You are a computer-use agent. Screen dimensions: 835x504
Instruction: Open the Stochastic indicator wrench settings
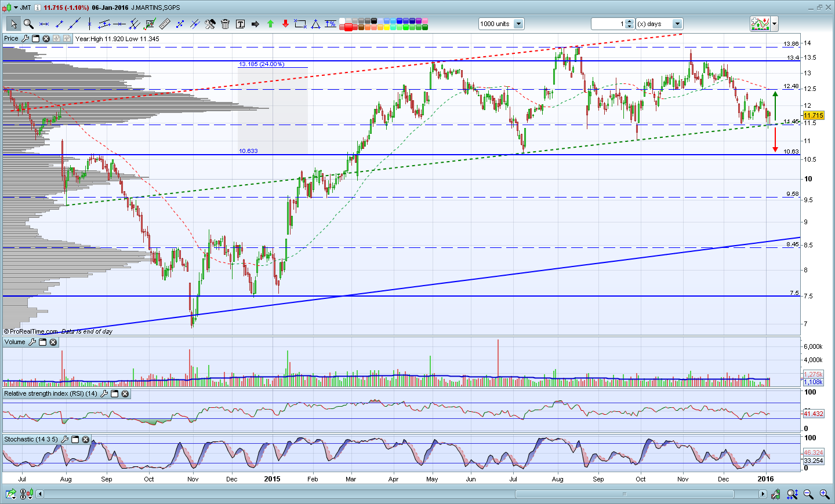(x=64, y=439)
